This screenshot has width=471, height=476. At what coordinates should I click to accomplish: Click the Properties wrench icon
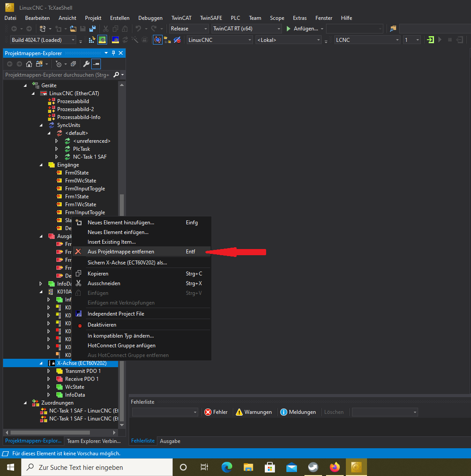(86, 64)
